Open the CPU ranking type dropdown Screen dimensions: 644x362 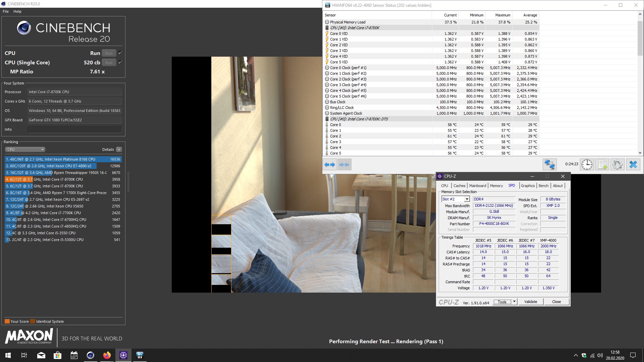point(25,149)
